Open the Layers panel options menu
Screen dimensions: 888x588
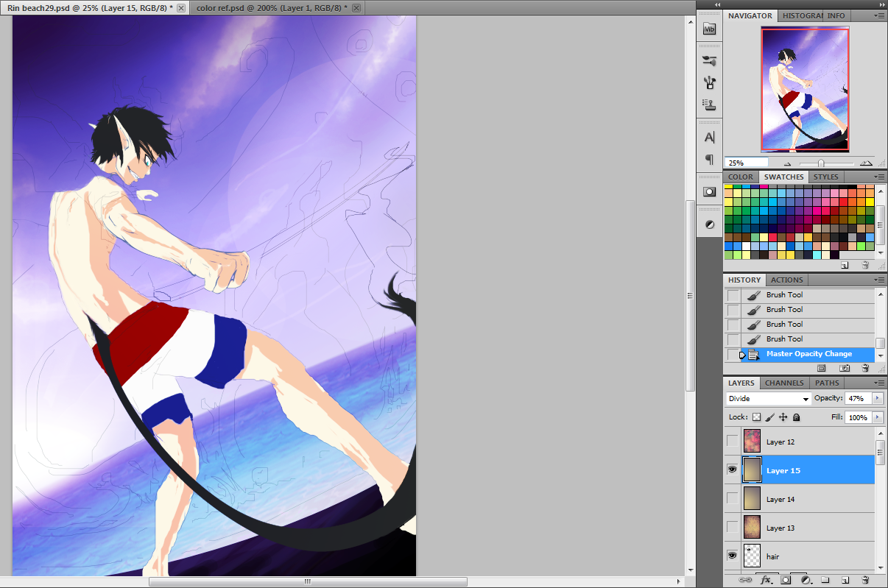[x=879, y=383]
